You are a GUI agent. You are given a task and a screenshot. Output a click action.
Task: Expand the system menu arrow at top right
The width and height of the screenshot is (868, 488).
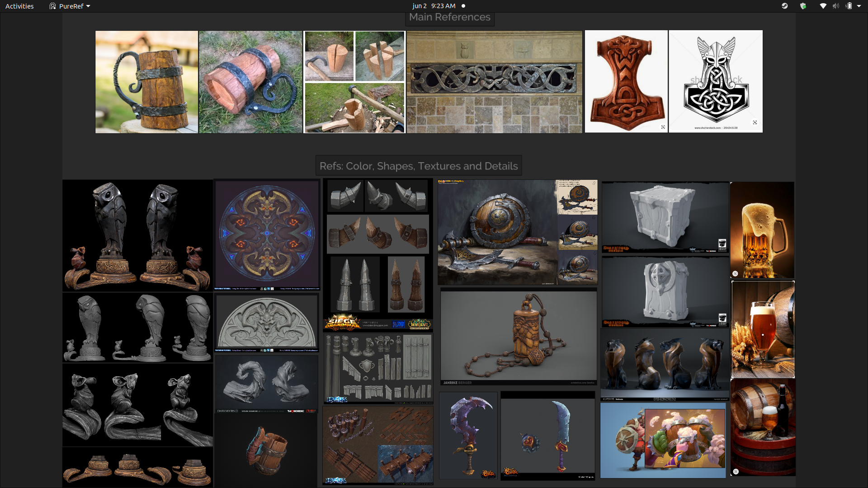pyautogui.click(x=859, y=6)
